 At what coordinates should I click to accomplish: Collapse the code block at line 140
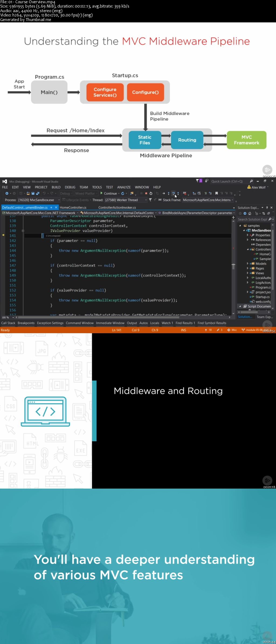tap(23, 231)
